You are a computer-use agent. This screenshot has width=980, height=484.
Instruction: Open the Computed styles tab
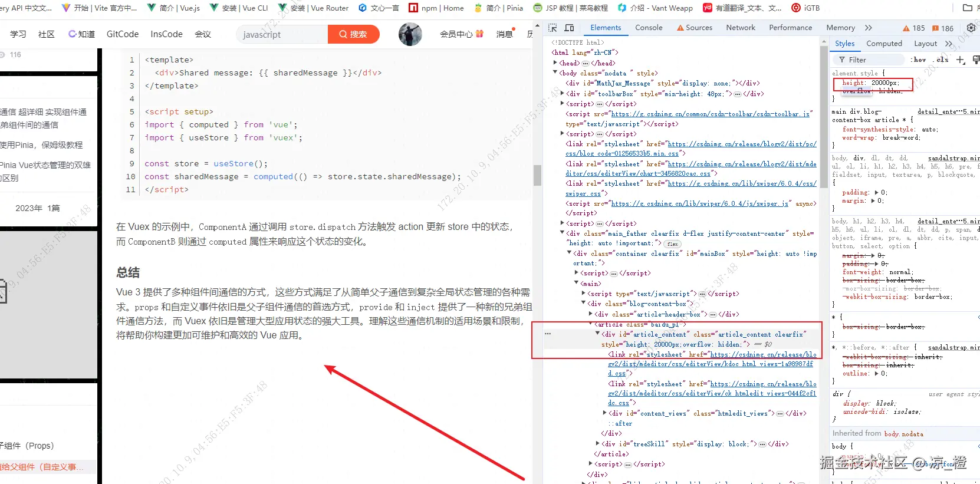[x=884, y=44]
